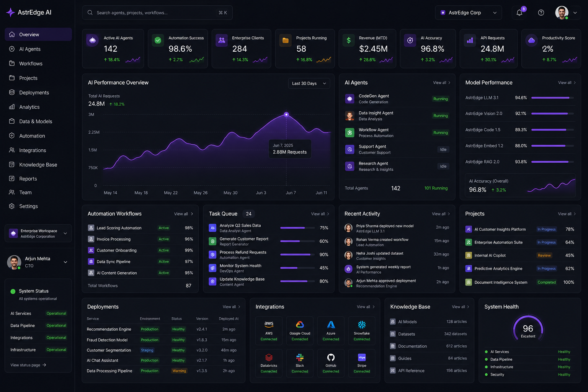Click the Analyze Q2 Sales Data progress bar

click(297, 228)
